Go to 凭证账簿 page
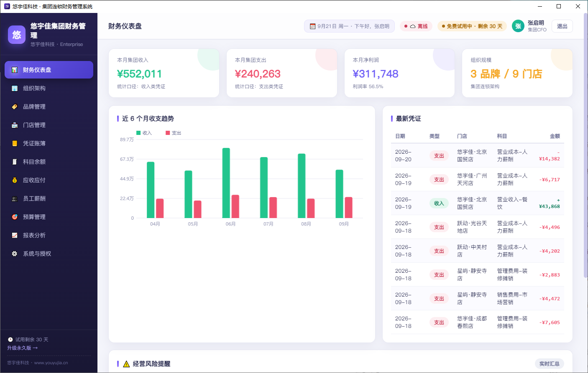Viewport: 588px width, 373px height. tap(49, 143)
